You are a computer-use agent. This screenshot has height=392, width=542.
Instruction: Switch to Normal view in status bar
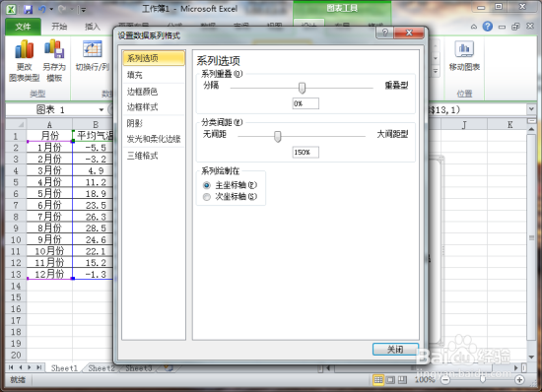[378, 380]
